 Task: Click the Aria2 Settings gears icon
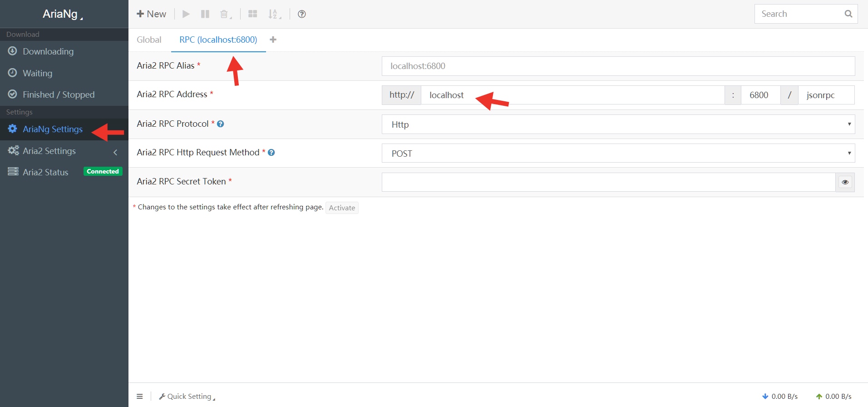[x=14, y=150]
